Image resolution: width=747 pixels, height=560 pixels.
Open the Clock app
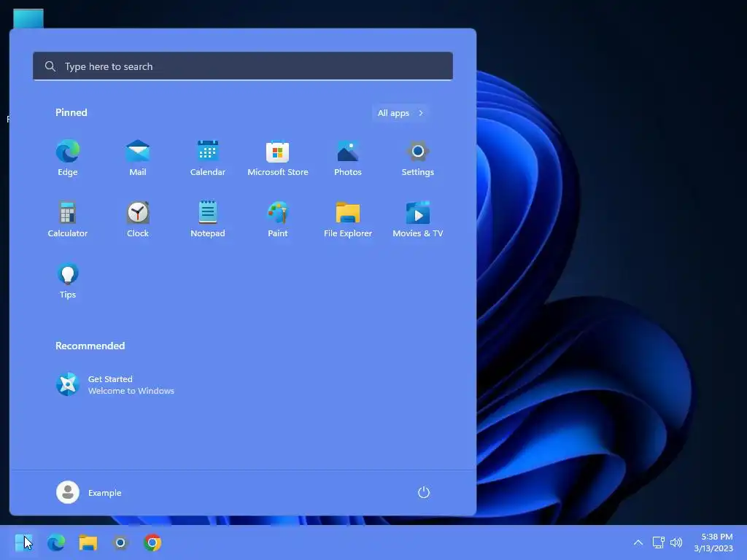point(138,219)
